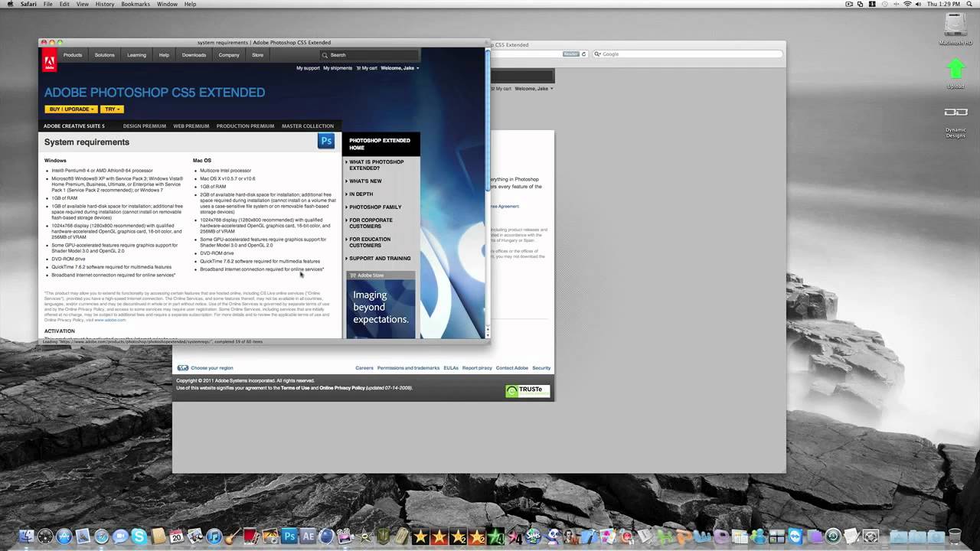This screenshot has height=551, width=980.
Task: Follow the Careers footer link
Action: click(364, 368)
